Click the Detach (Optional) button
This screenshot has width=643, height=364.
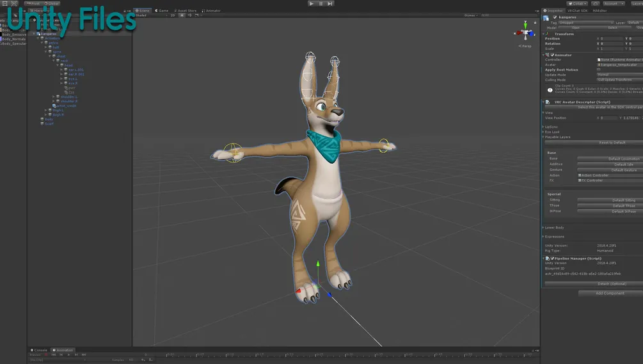click(594, 283)
